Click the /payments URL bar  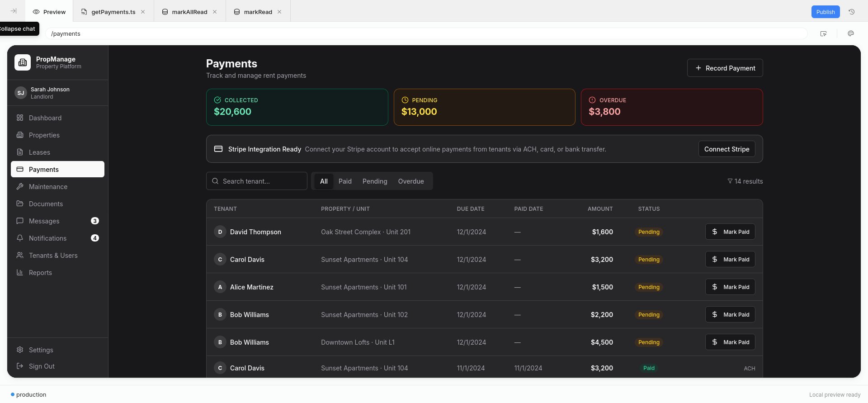426,33
